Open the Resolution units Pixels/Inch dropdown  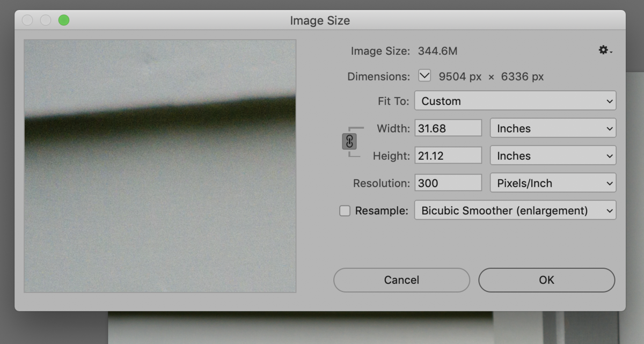(x=553, y=183)
